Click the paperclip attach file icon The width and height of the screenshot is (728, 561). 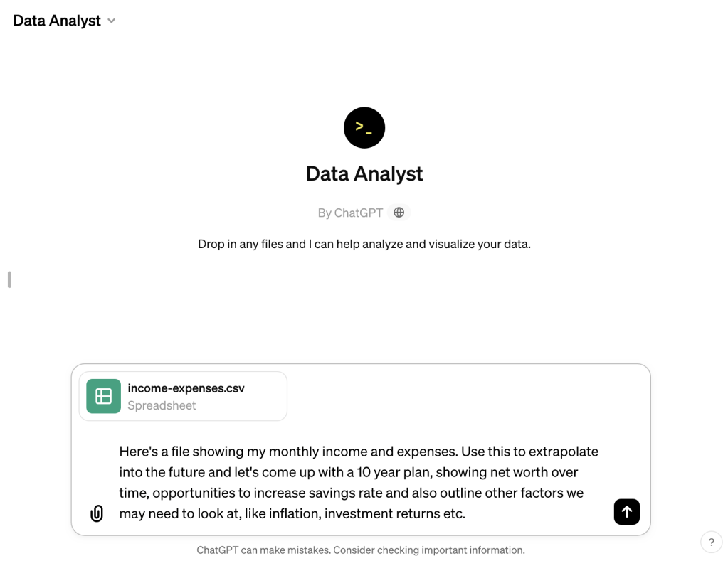97,513
